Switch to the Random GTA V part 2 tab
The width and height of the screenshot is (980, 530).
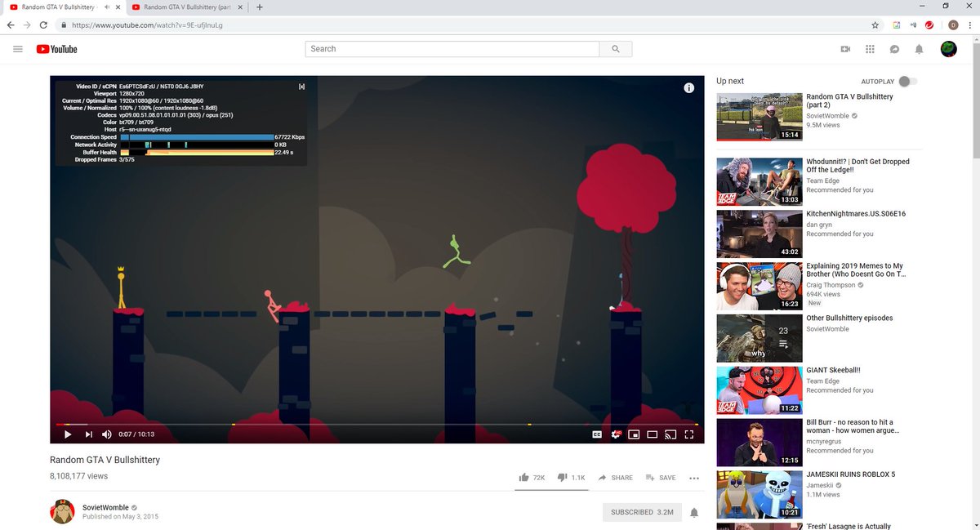coord(187,7)
